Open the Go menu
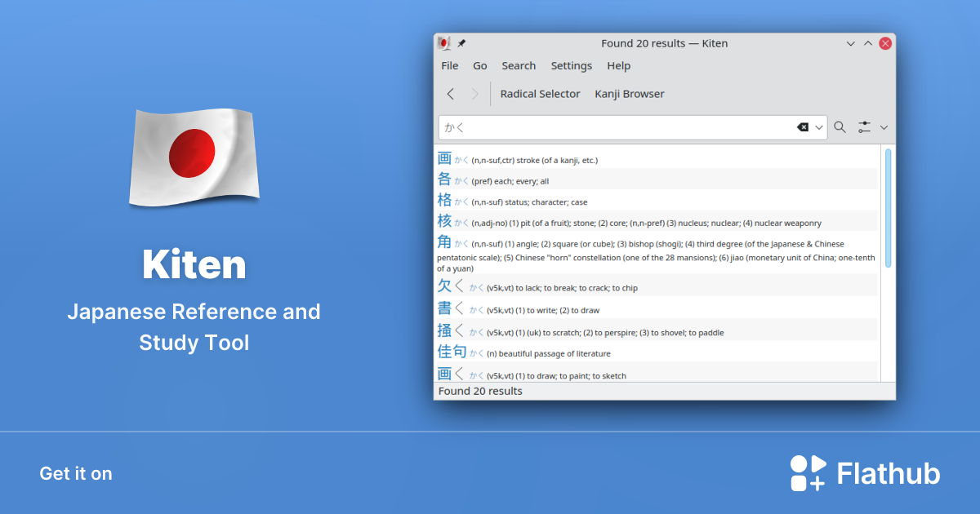 point(479,65)
